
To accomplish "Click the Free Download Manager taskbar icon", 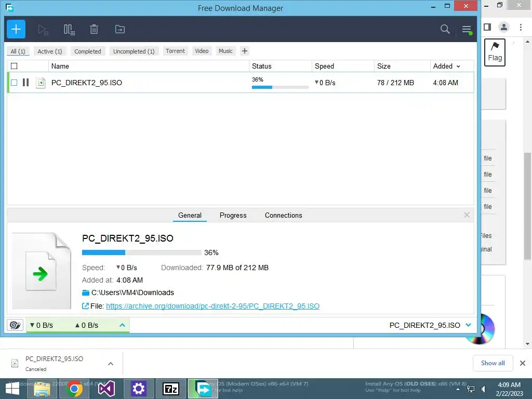I will [203, 389].
